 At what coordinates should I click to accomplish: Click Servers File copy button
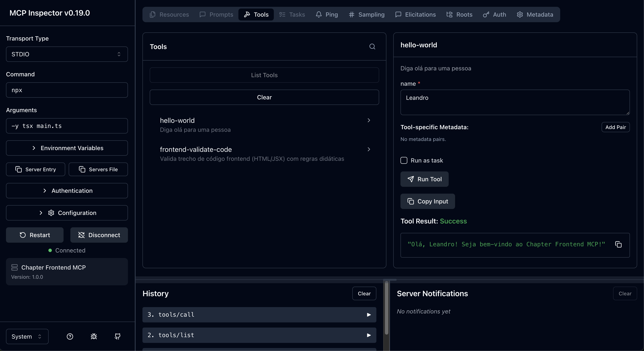98,169
